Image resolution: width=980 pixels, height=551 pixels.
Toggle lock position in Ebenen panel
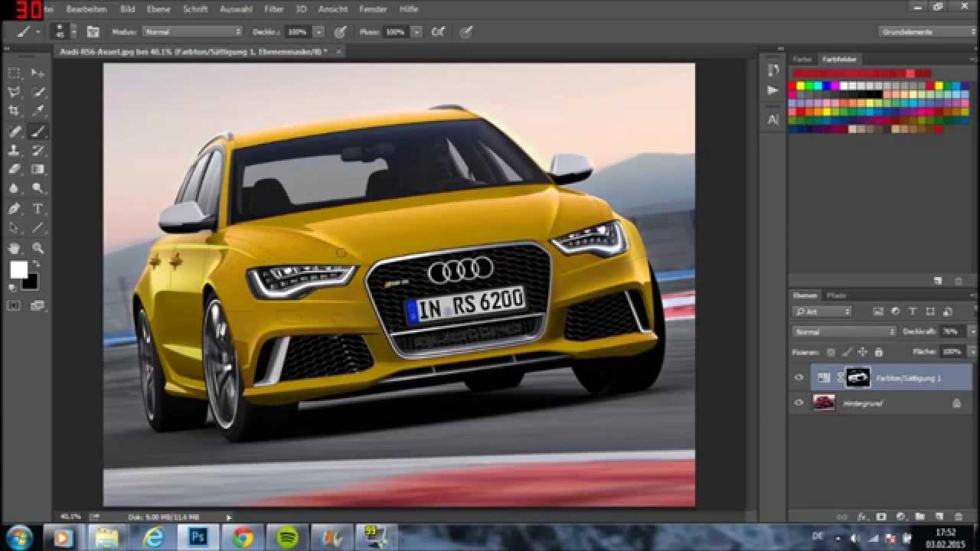point(863,352)
